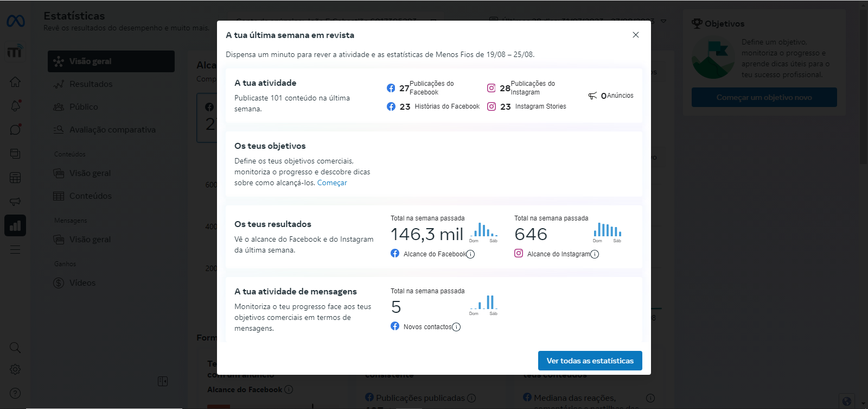The image size is (868, 409).
Task: Expand the date range dropdown arrow
Action: 663,21
